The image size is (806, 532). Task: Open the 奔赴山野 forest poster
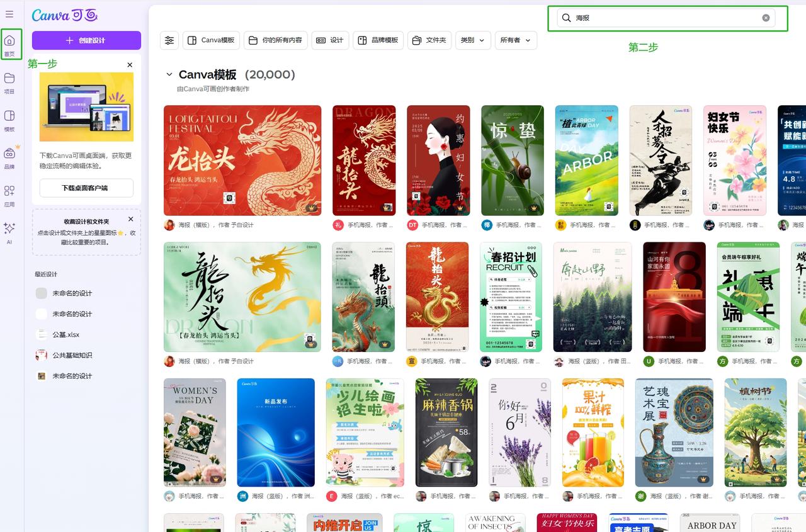point(593,297)
